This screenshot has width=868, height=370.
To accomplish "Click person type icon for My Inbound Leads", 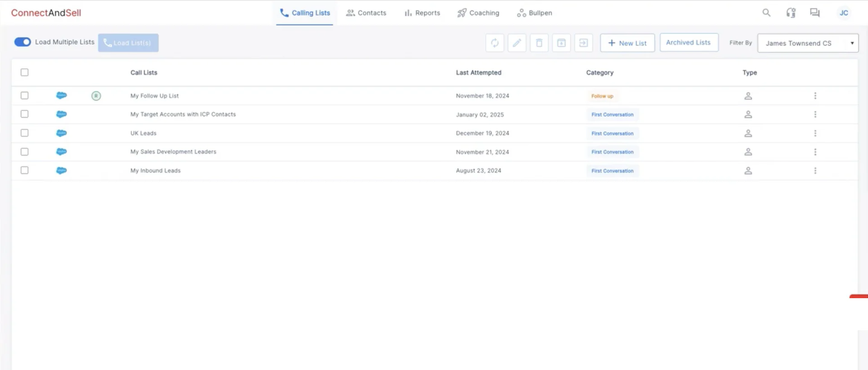I will tap(748, 171).
